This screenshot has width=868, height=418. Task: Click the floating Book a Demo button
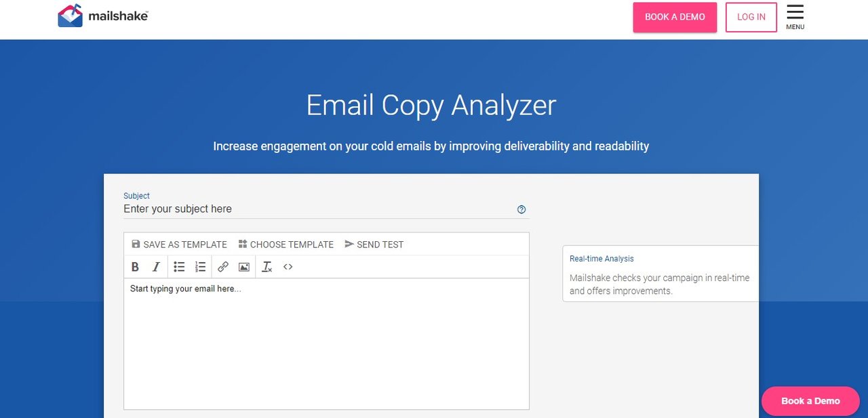(810, 401)
